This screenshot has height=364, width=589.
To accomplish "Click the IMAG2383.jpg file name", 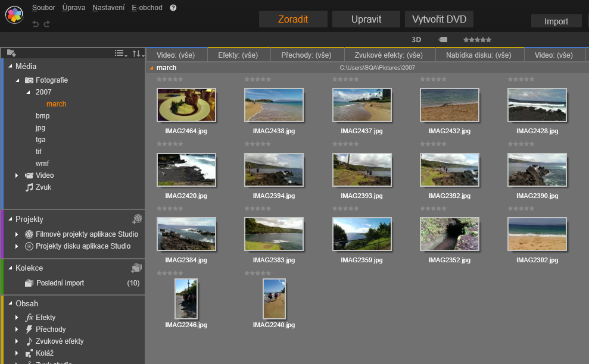I will click(274, 260).
